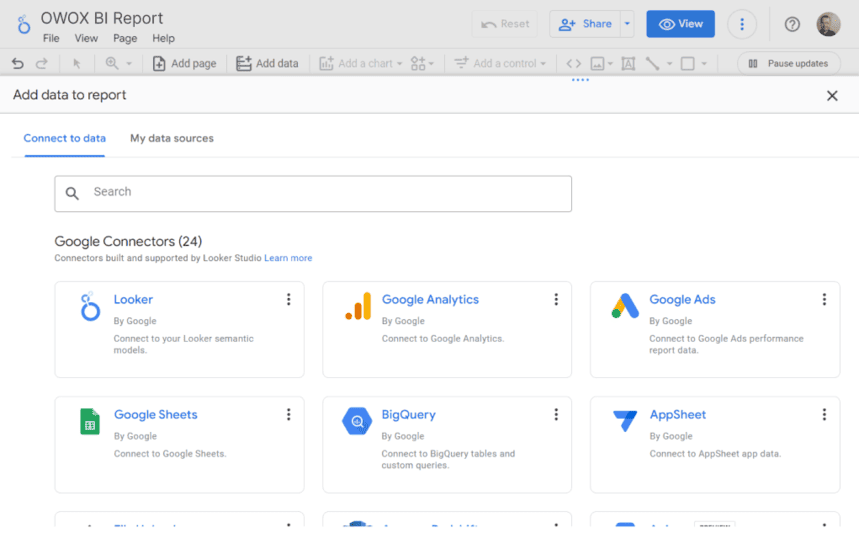Select the line drawing tool
This screenshot has height=533, width=859.
652,64
